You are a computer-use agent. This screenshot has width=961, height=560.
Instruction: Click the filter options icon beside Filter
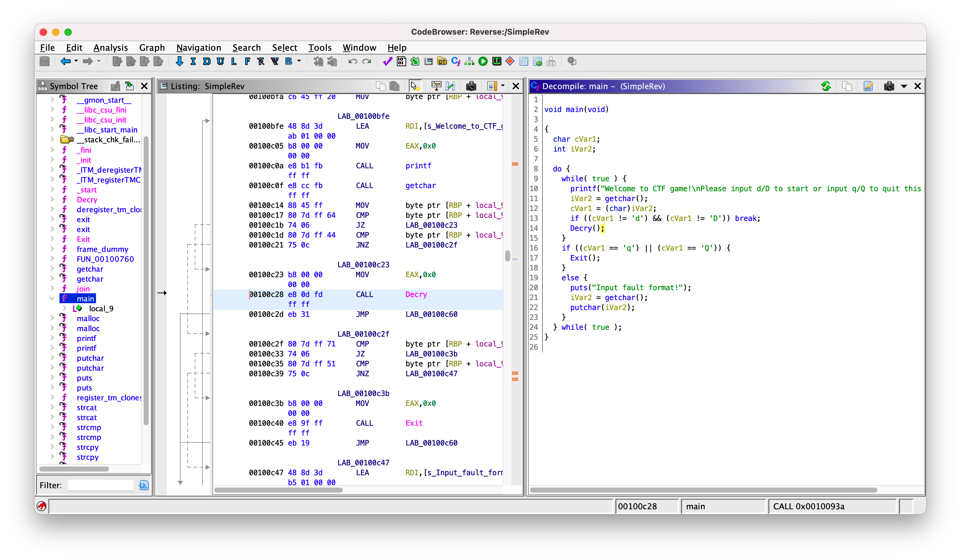(143, 485)
